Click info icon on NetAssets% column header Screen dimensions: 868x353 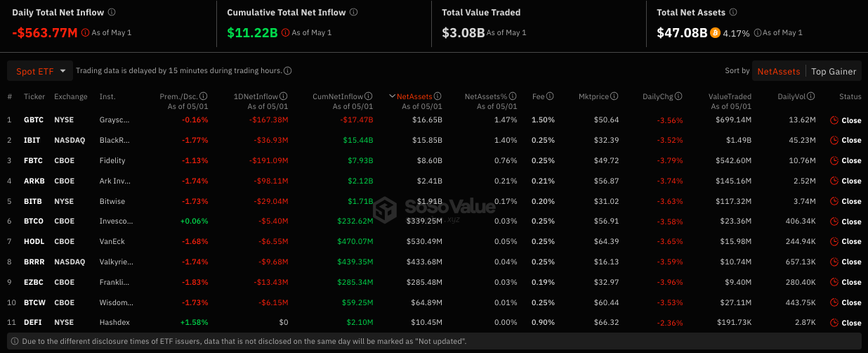513,96
